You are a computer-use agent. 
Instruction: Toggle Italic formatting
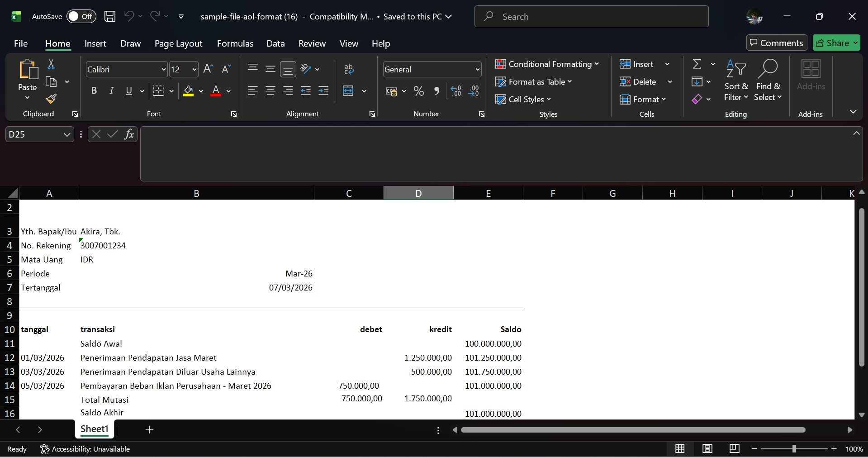coord(111,91)
